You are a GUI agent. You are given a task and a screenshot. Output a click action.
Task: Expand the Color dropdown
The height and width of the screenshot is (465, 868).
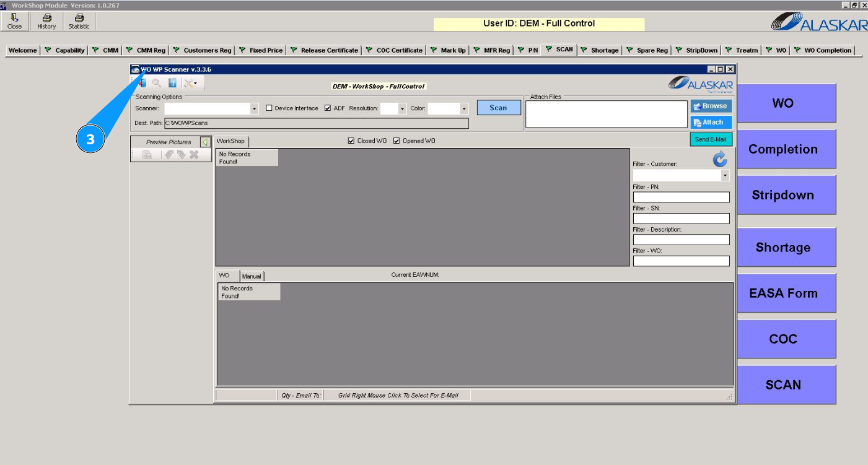[x=463, y=109]
